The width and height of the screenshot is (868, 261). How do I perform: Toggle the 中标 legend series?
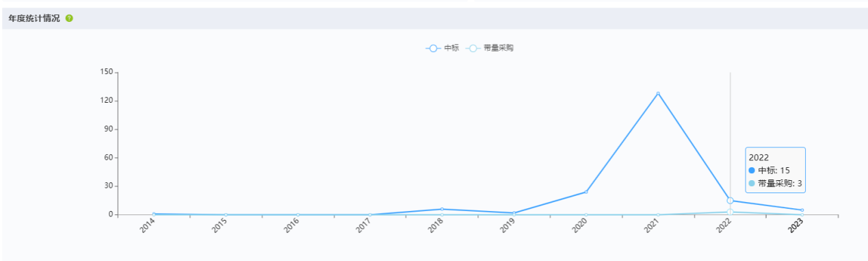click(x=443, y=48)
